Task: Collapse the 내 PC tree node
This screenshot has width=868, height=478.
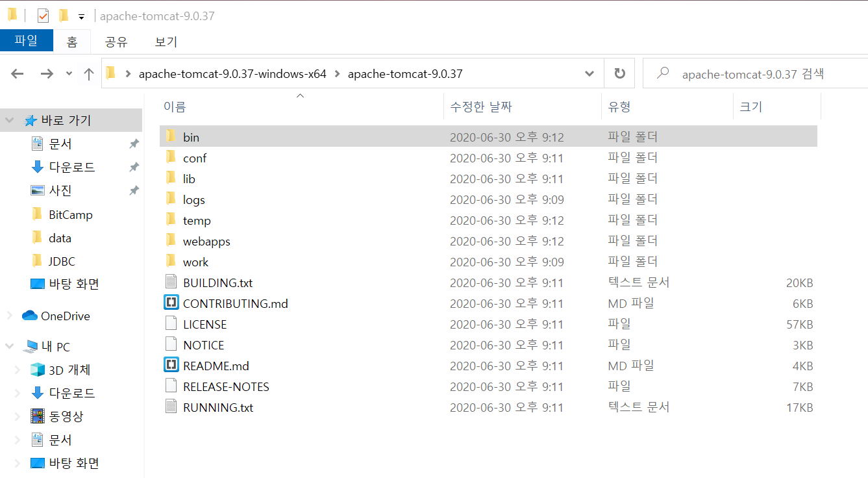Action: click(x=10, y=346)
